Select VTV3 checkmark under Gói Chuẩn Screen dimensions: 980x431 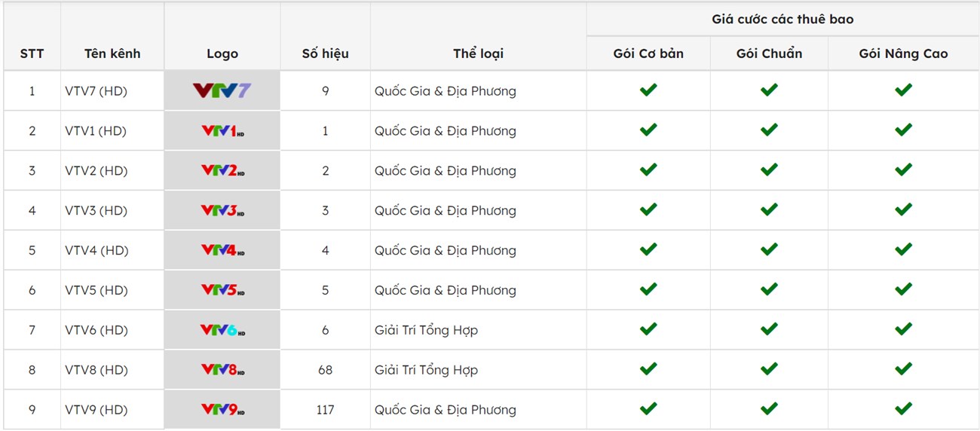[x=769, y=210]
